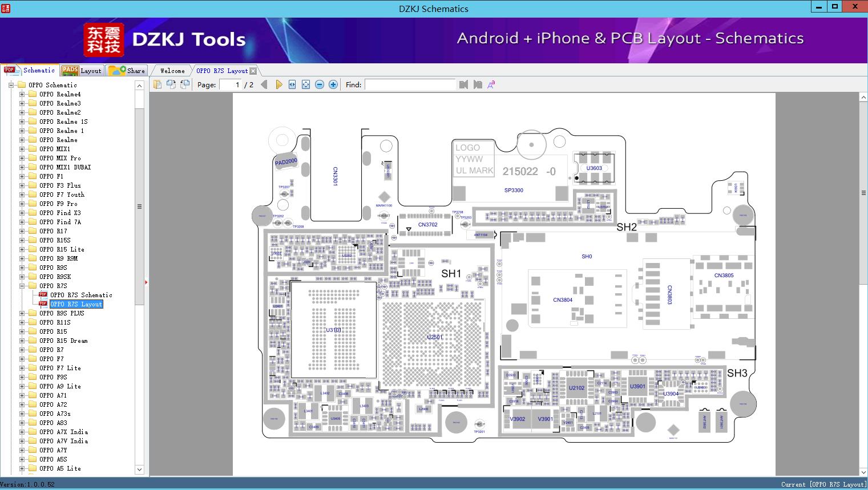
Task: Click the Find search text box
Action: pos(410,84)
